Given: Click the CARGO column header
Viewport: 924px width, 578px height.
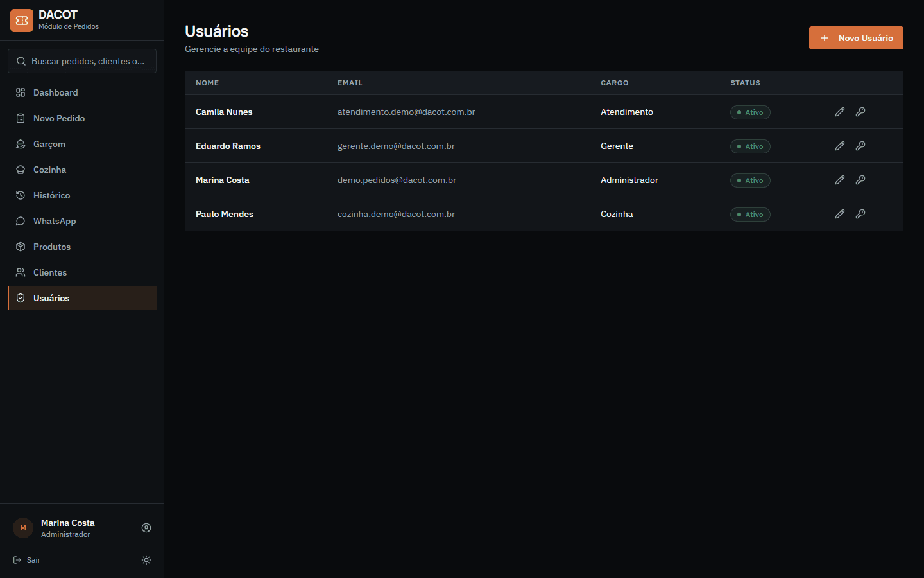Looking at the screenshot, I should pos(615,83).
